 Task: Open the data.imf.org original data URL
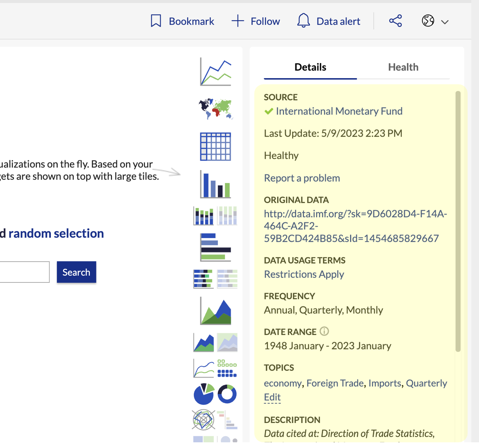(355, 226)
